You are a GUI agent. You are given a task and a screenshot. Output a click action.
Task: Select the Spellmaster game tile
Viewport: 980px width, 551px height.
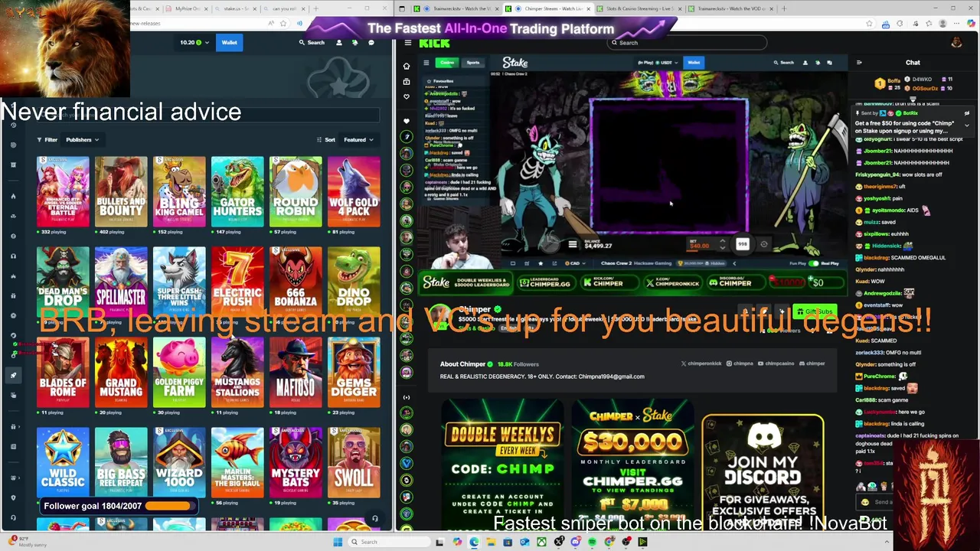(121, 282)
